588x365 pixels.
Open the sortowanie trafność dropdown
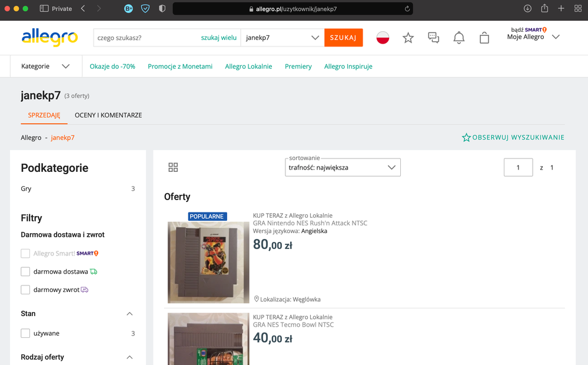tap(343, 167)
